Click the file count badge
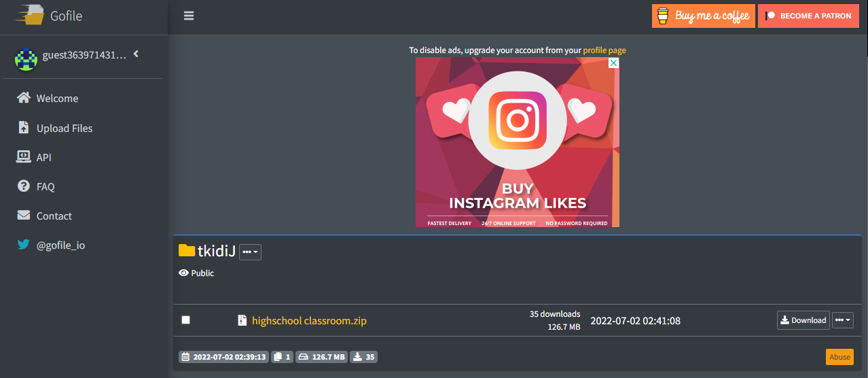 click(x=283, y=357)
